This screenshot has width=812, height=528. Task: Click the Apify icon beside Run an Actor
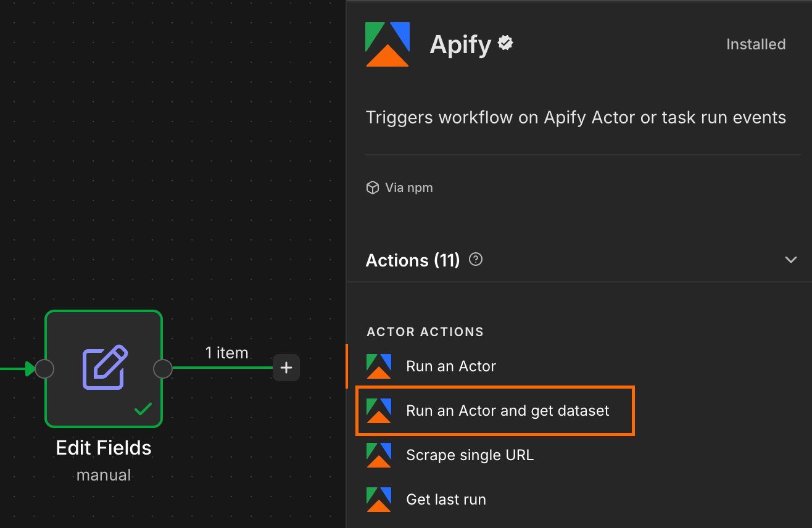click(379, 366)
